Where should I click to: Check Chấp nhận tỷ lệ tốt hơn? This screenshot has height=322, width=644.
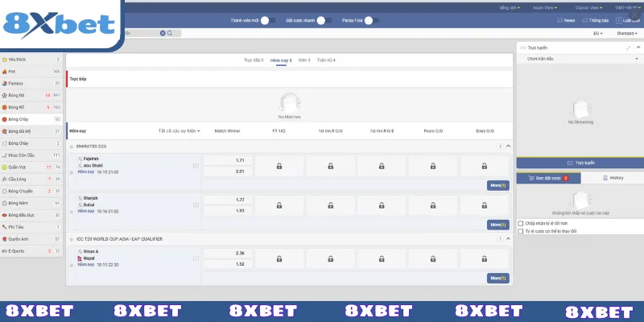[x=521, y=224]
